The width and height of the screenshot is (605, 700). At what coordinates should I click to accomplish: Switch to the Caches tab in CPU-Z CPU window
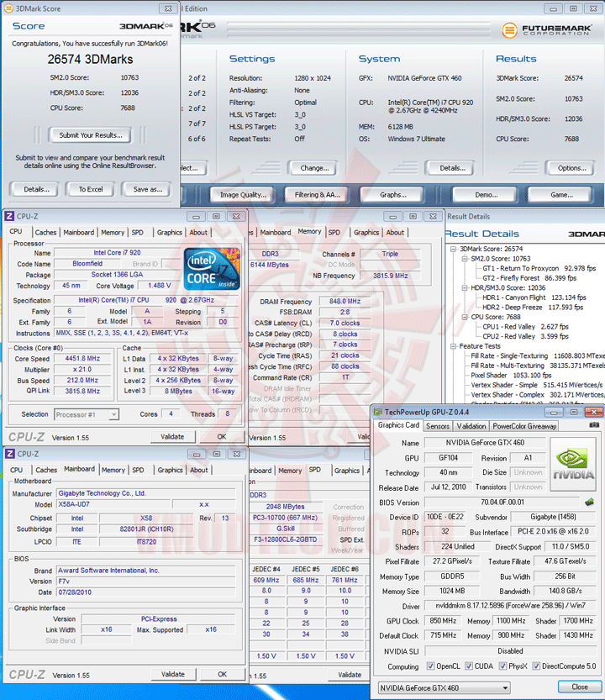pyautogui.click(x=45, y=233)
